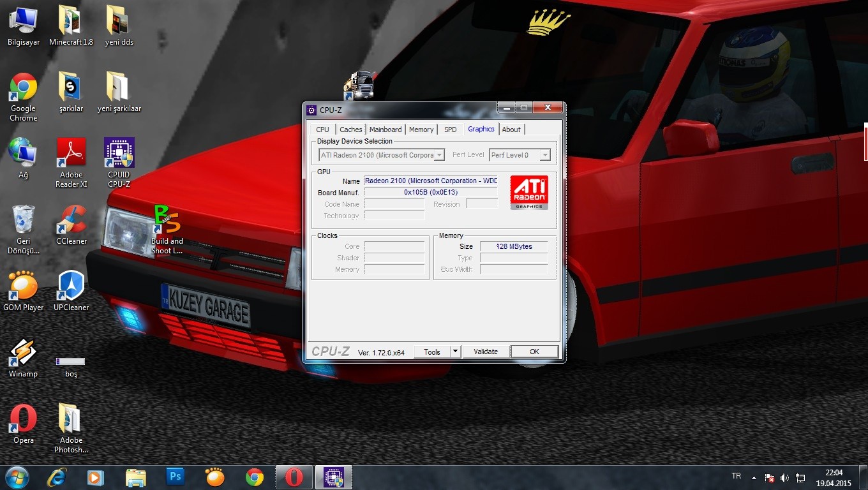Switch to the SPD tab
This screenshot has height=490, width=868.
click(451, 130)
